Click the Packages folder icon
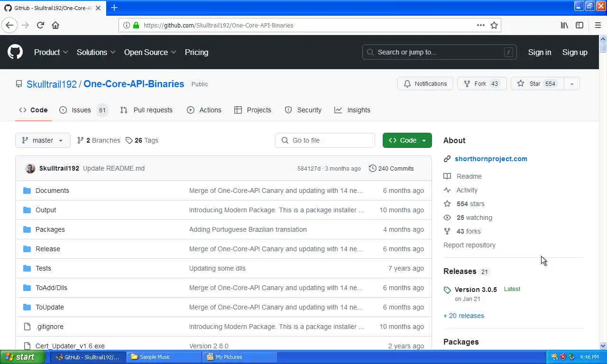607x364 pixels. point(27,229)
